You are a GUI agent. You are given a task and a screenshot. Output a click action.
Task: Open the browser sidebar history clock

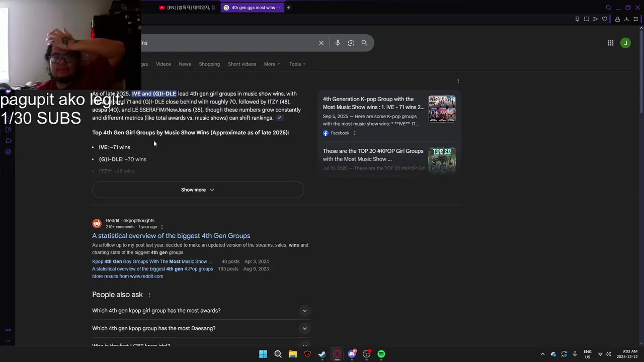(x=8, y=130)
